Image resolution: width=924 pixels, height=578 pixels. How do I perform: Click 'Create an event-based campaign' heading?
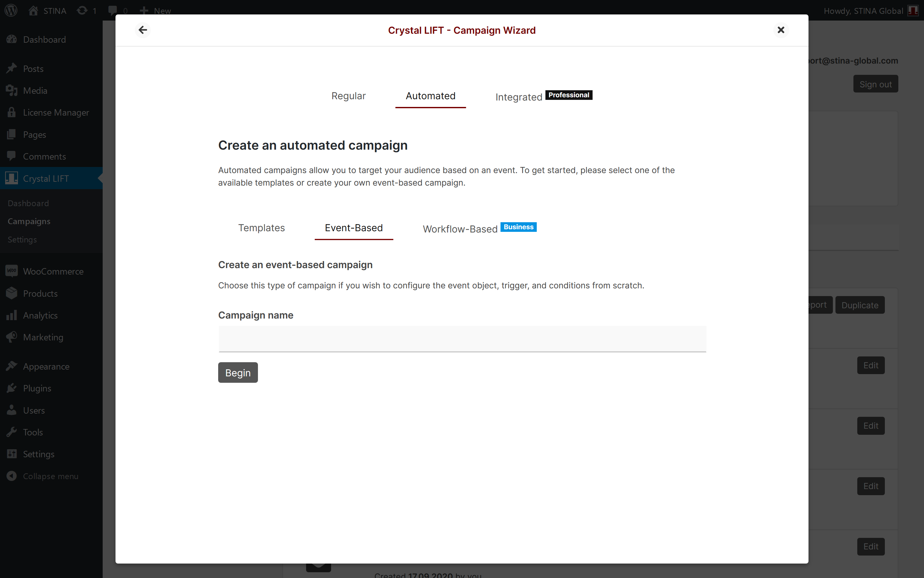[x=295, y=265]
